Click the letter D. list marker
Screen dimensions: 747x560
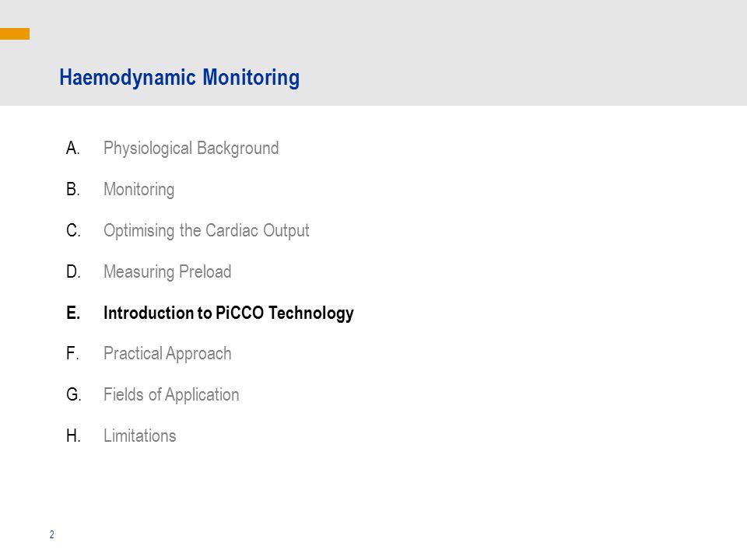pos(73,271)
